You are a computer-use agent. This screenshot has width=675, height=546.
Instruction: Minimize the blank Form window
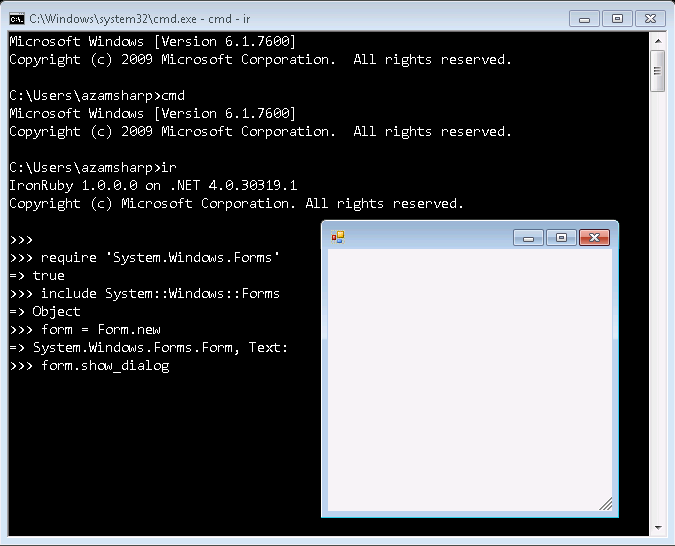(x=529, y=238)
